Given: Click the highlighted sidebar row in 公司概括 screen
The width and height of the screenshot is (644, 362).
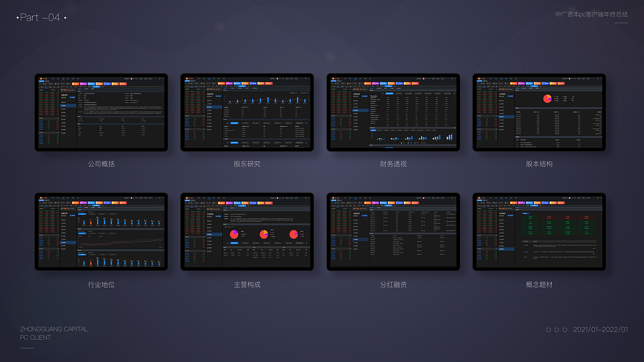Looking at the screenshot, I should (x=68, y=106).
